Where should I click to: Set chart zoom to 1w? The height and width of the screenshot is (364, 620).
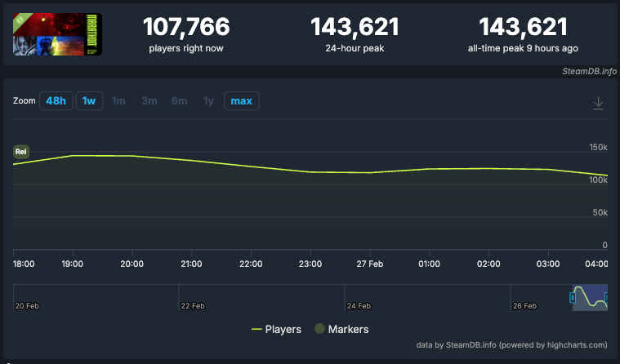pos(89,101)
